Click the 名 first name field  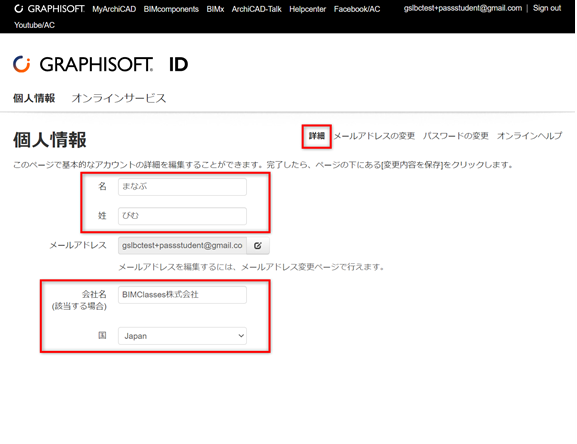pos(182,187)
